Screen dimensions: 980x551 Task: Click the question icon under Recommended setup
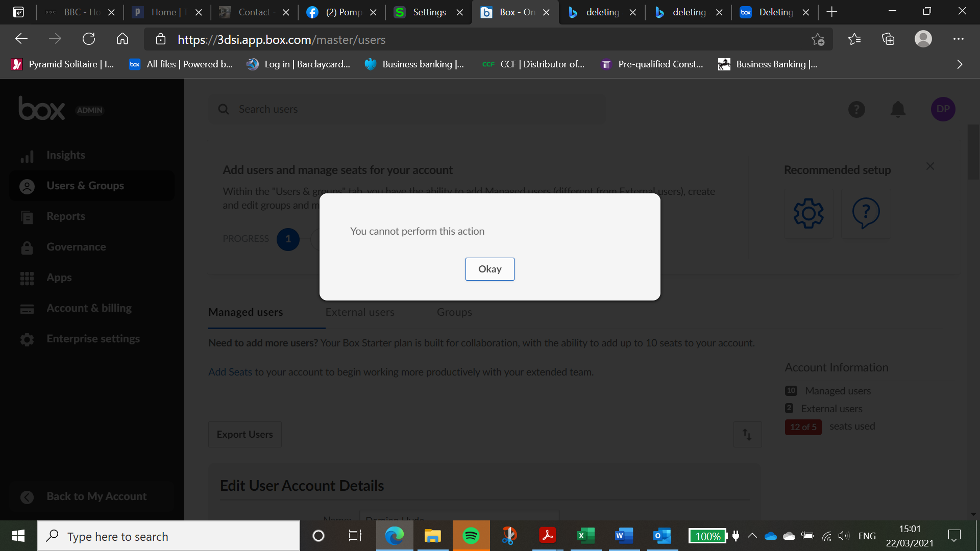[x=866, y=213]
